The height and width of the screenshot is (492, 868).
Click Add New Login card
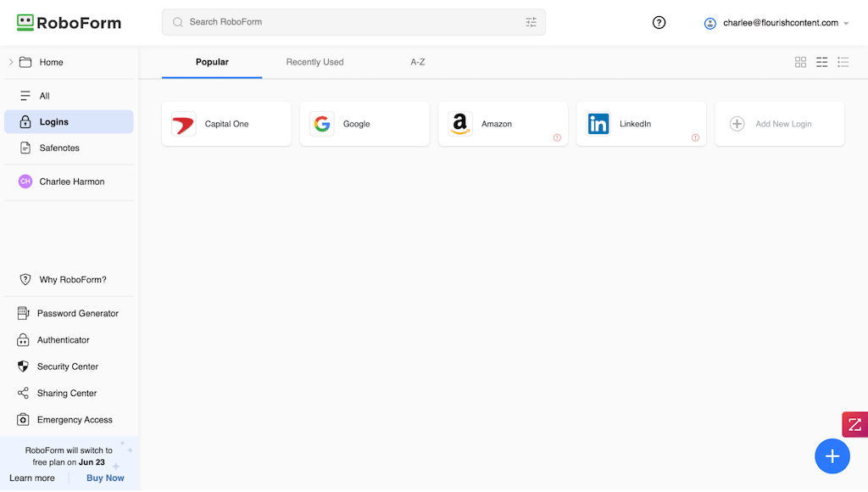(x=779, y=124)
